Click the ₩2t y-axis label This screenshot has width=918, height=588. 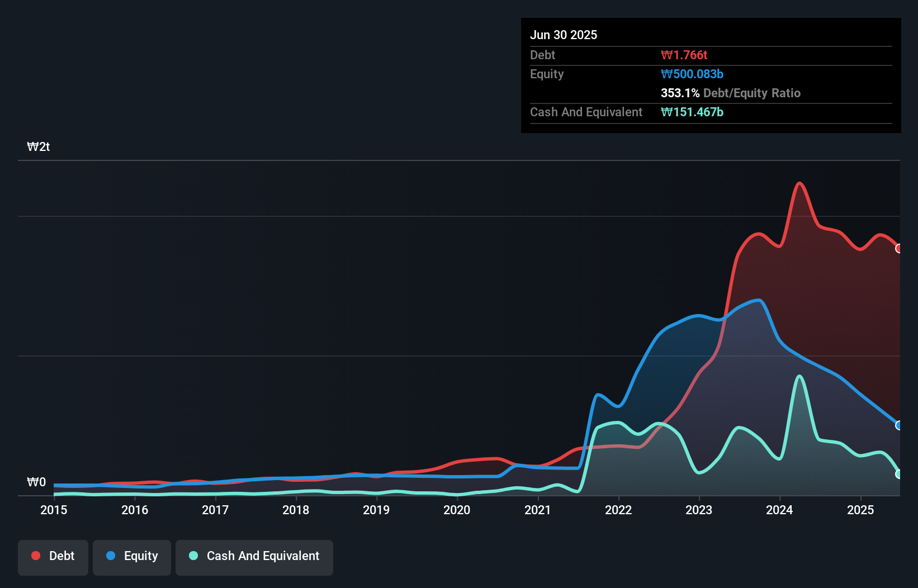coord(39,147)
